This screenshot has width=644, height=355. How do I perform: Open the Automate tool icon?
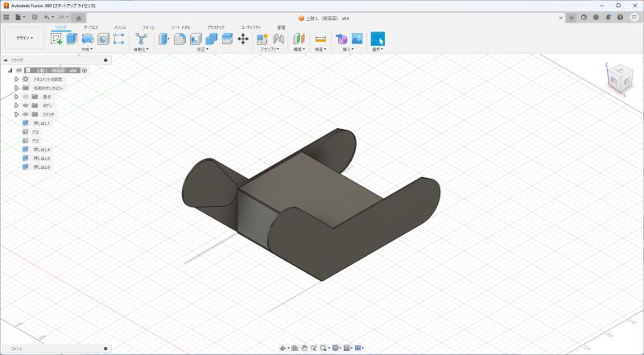142,39
